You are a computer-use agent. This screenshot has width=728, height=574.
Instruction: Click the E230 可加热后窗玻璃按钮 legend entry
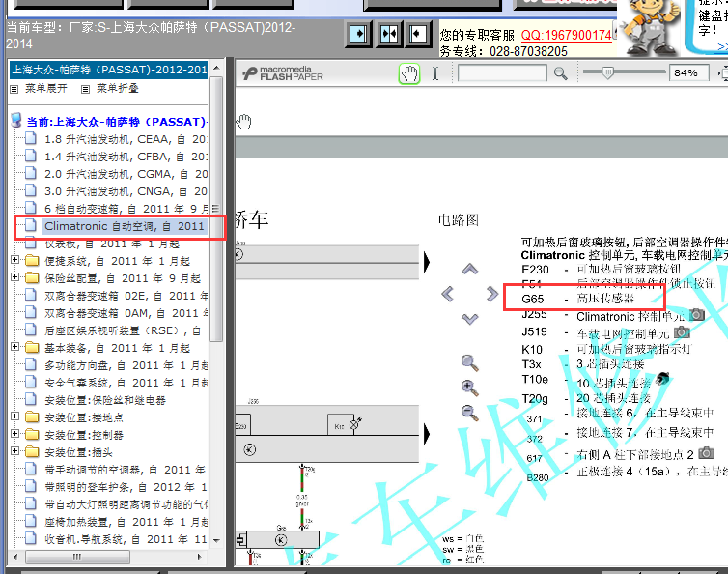(x=602, y=270)
